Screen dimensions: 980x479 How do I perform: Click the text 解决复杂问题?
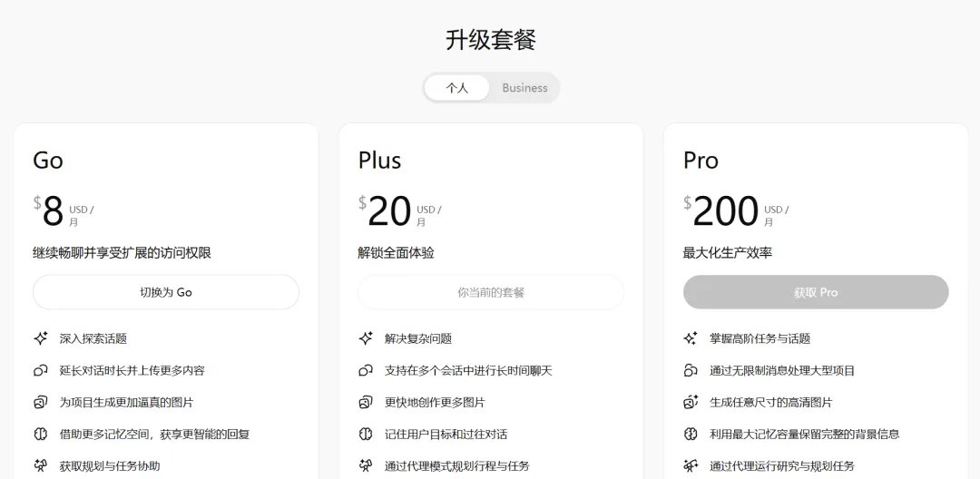tap(418, 339)
